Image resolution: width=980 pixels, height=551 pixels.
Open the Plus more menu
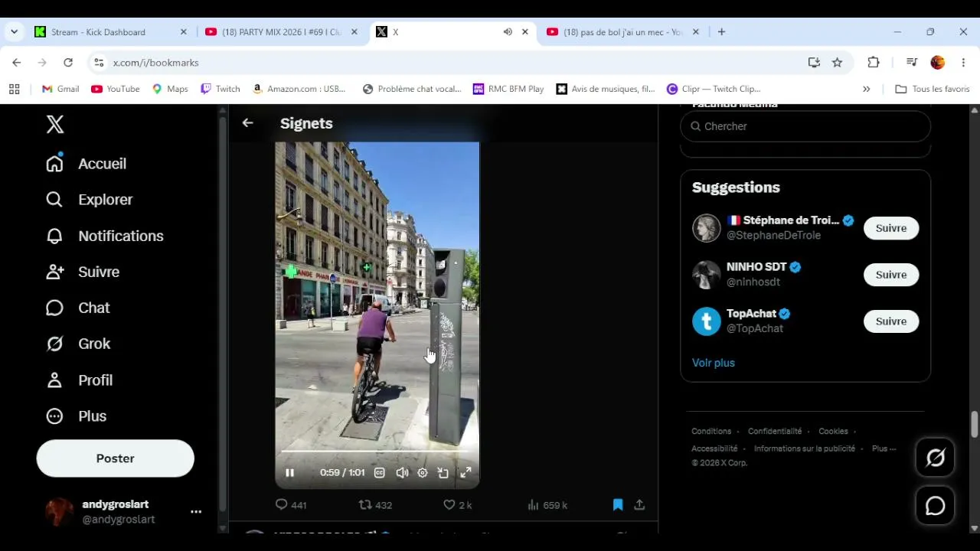pos(76,416)
